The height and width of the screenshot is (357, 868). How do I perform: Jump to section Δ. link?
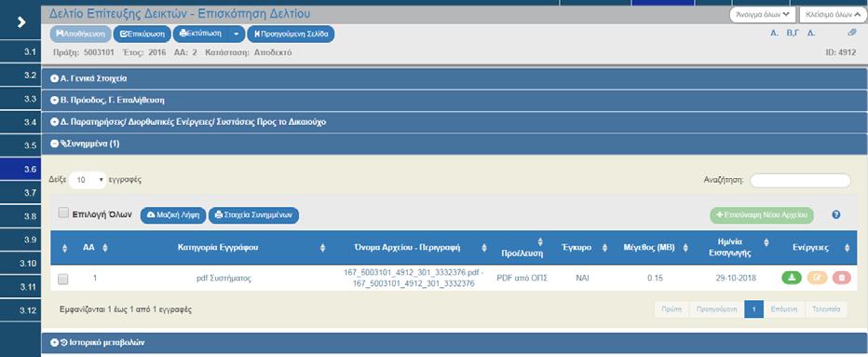811,34
